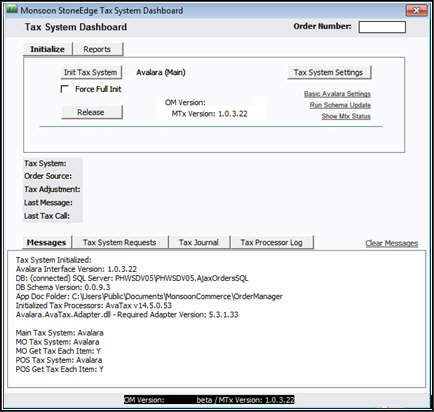Viewport: 434px width, 412px height.
Task: Click the 'Avalara (Main)' label
Action: 161,72
